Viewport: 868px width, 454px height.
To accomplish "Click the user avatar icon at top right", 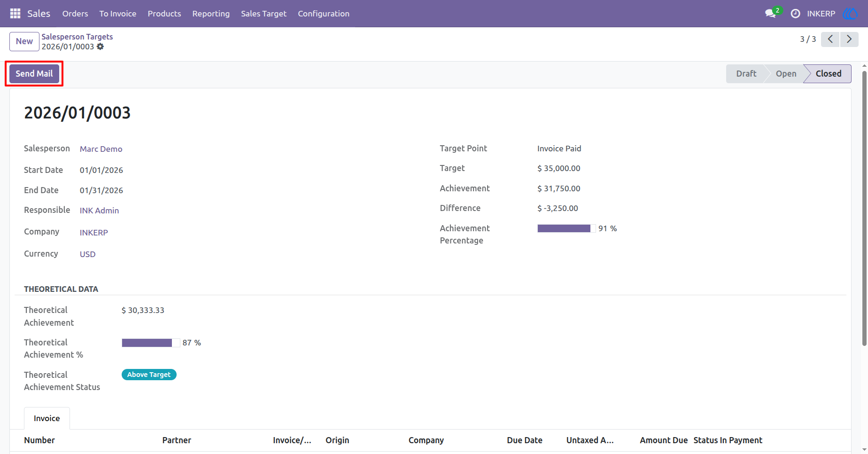I will pos(850,14).
